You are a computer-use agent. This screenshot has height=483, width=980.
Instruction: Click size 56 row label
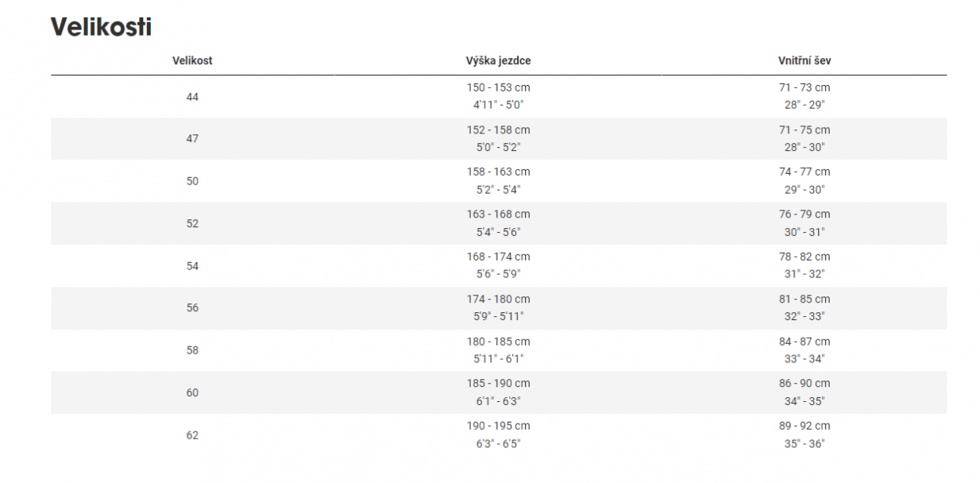pyautogui.click(x=192, y=307)
